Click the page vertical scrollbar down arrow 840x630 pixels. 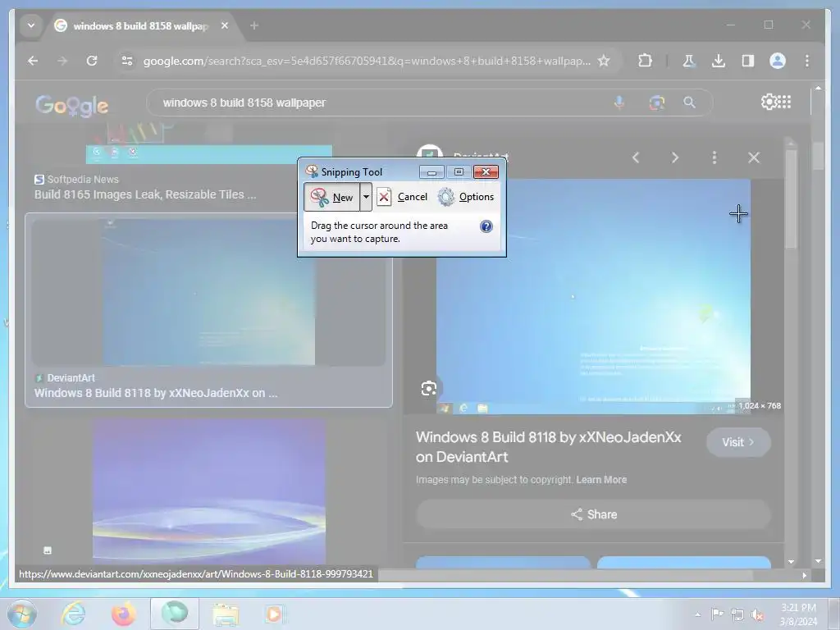(x=818, y=561)
